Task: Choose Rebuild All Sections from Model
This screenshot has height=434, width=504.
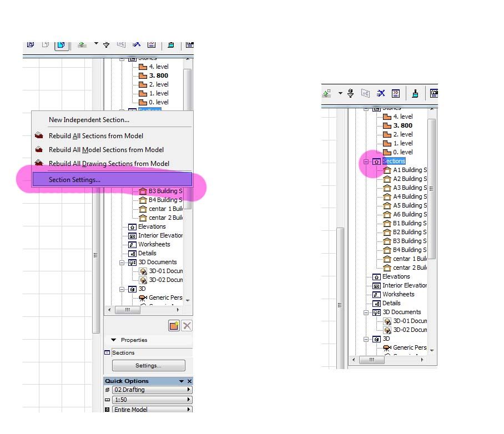Action: (x=113, y=135)
